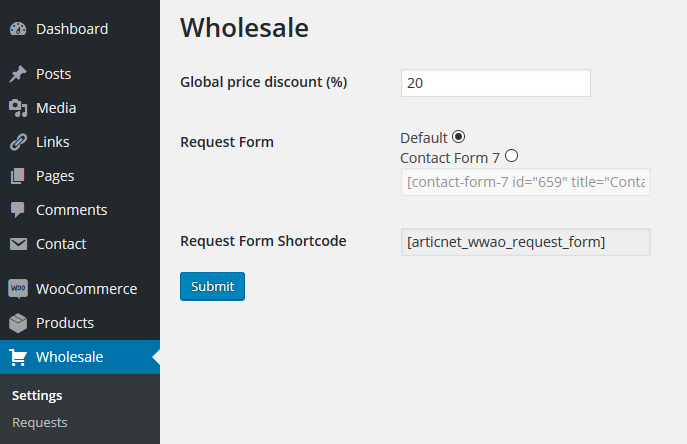Choose the Contact Form 7 radio option
The height and width of the screenshot is (444, 687).
pos(511,156)
